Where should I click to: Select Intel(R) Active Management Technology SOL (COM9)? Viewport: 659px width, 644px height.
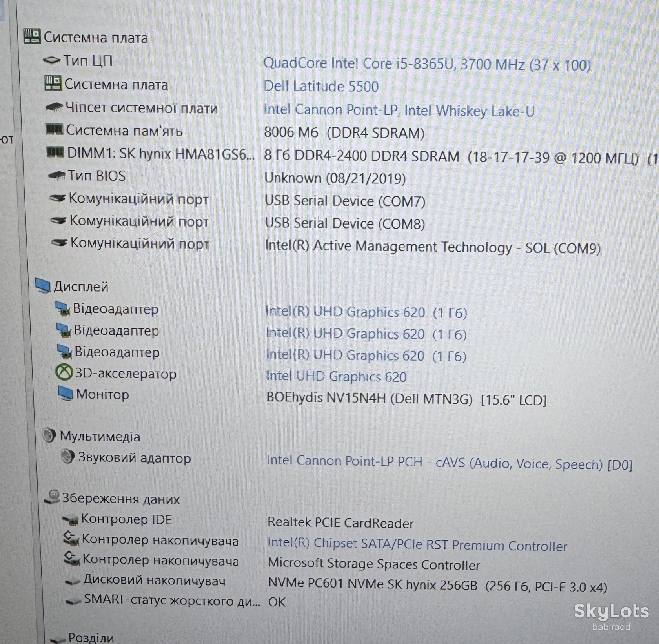[x=433, y=247]
